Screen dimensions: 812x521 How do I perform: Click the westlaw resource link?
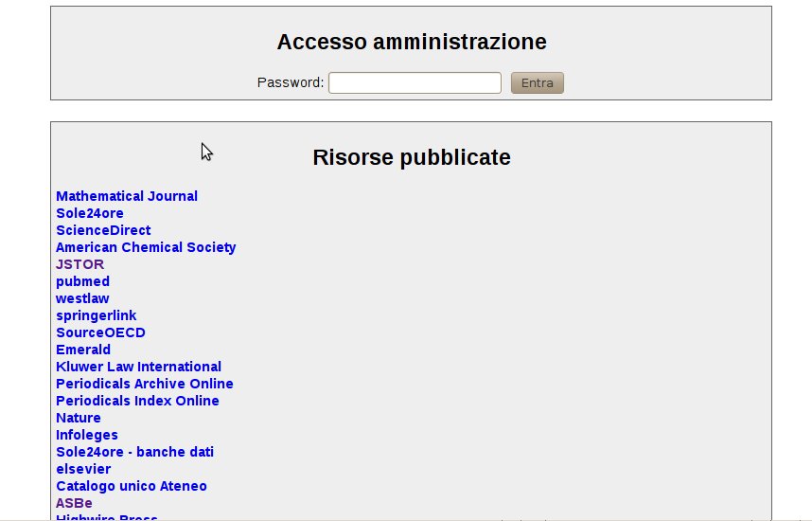coord(82,298)
